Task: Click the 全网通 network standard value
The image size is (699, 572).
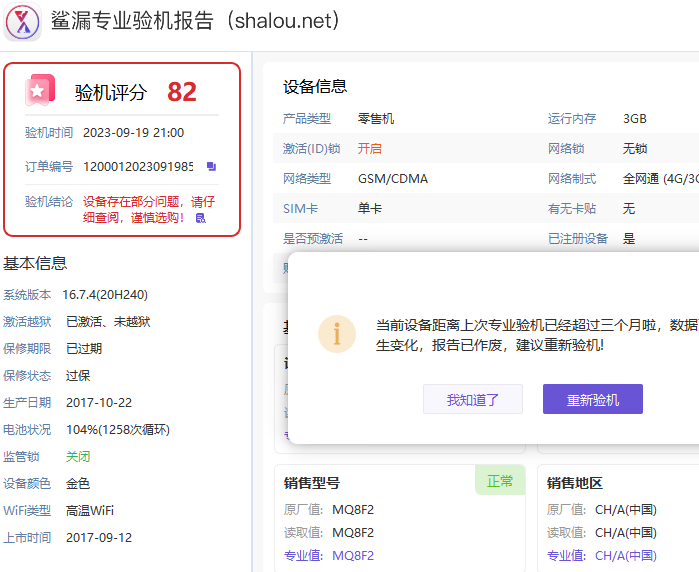Action: [661, 179]
